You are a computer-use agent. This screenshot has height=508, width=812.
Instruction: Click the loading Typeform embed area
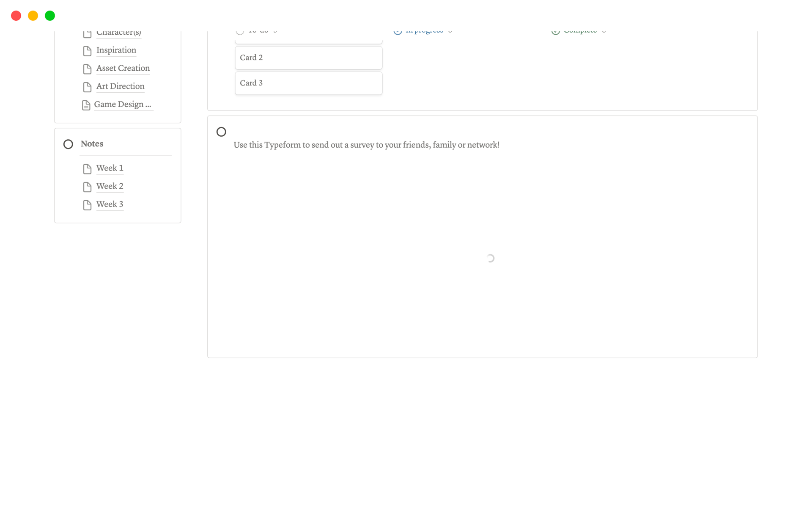490,258
